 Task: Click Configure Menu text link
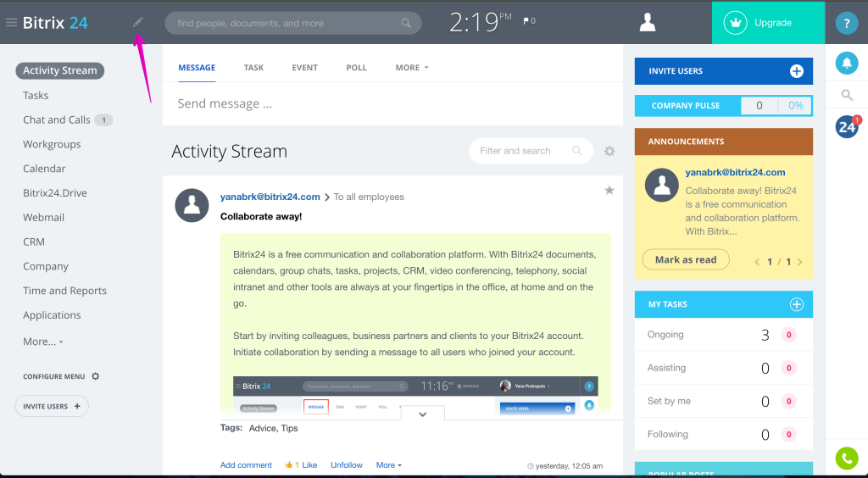pos(53,376)
